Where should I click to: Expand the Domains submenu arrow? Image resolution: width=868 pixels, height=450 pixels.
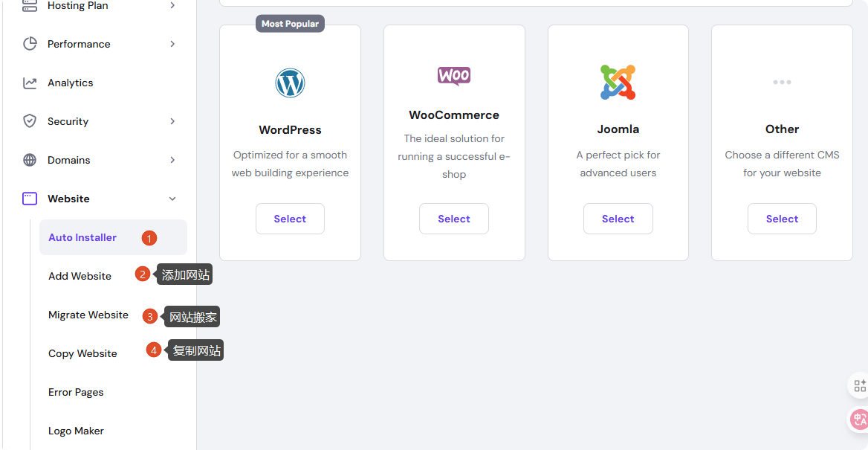tap(172, 160)
